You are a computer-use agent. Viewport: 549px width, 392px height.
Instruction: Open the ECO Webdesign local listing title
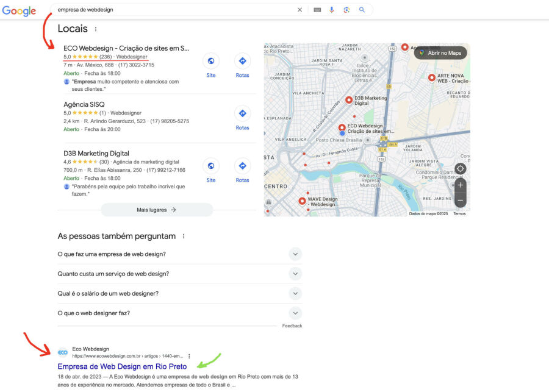coord(126,48)
